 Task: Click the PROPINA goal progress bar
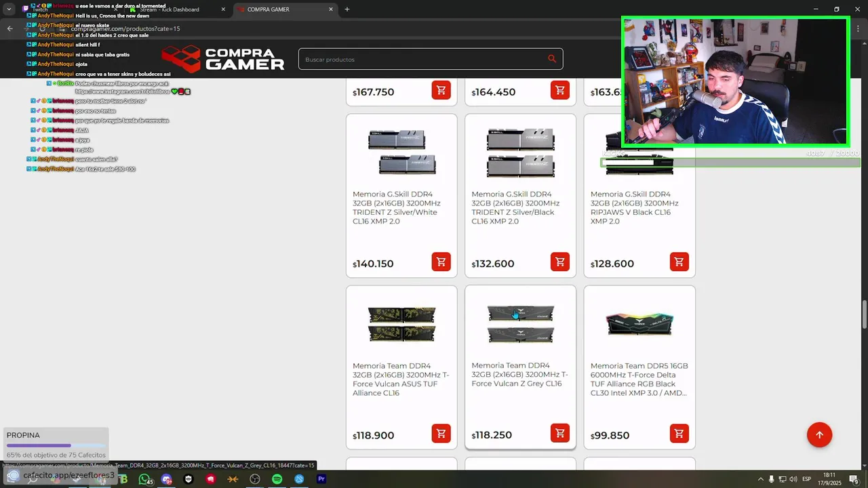click(56, 445)
